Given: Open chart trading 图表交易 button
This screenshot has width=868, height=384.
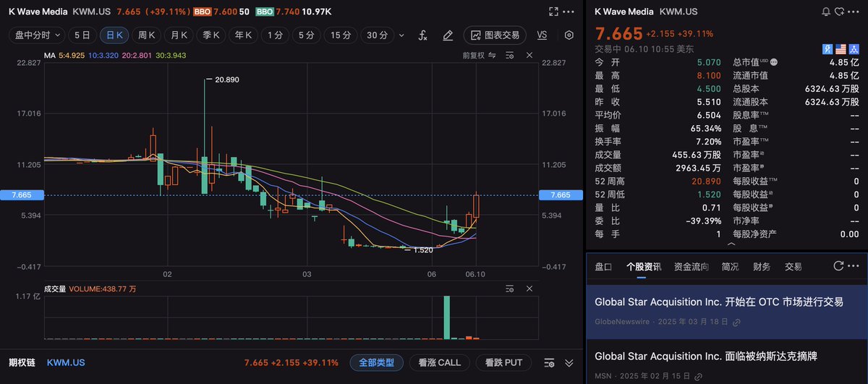Looking at the screenshot, I should click(495, 35).
